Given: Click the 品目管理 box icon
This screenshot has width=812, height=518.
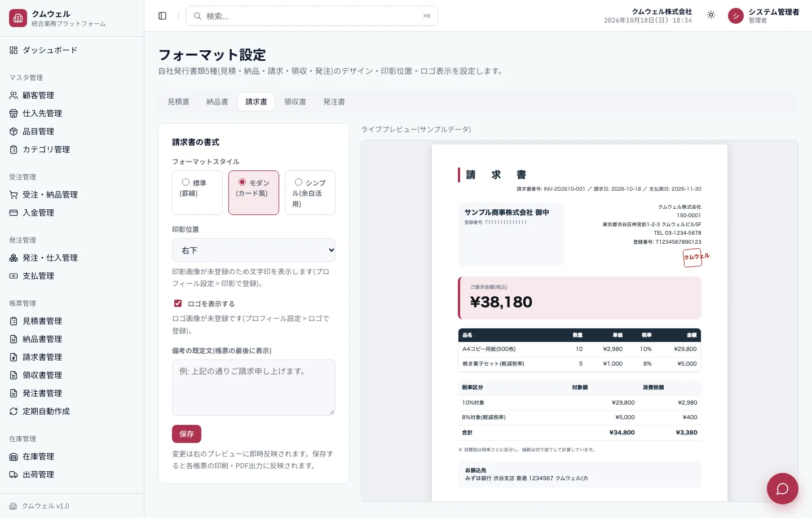Looking at the screenshot, I should pos(14,131).
